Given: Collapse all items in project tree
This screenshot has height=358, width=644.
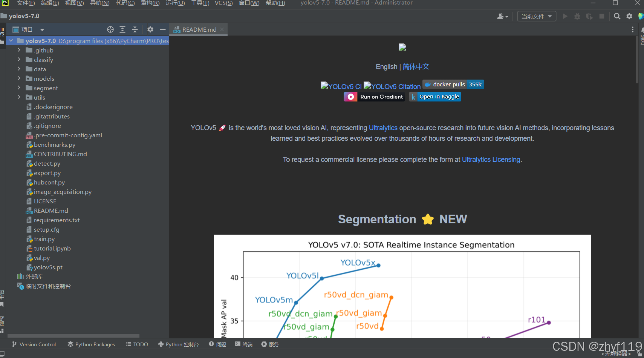Looking at the screenshot, I should pos(135,29).
